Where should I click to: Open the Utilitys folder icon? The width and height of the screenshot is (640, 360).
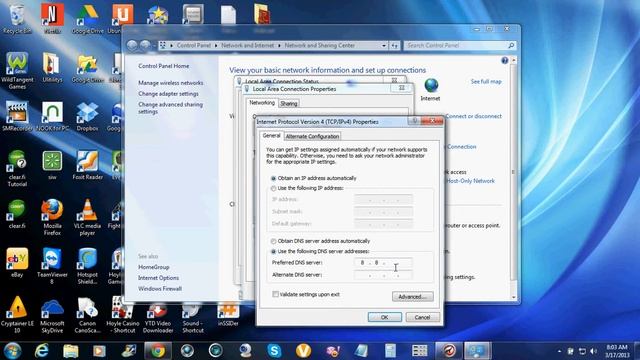click(52, 68)
